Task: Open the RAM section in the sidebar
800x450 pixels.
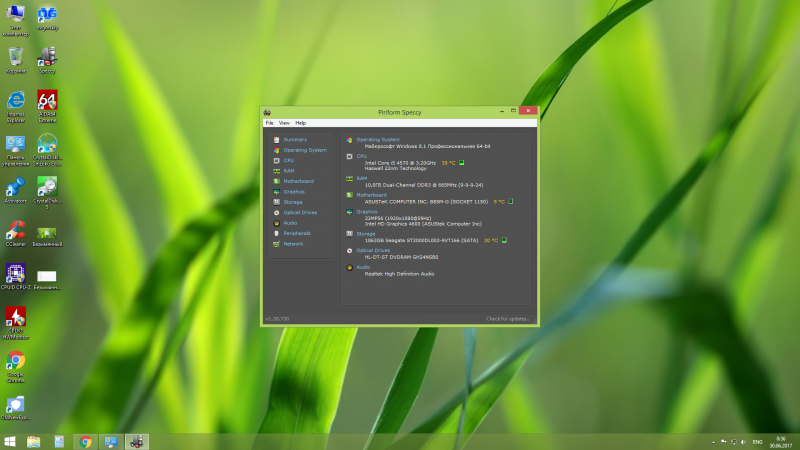Action: point(288,170)
